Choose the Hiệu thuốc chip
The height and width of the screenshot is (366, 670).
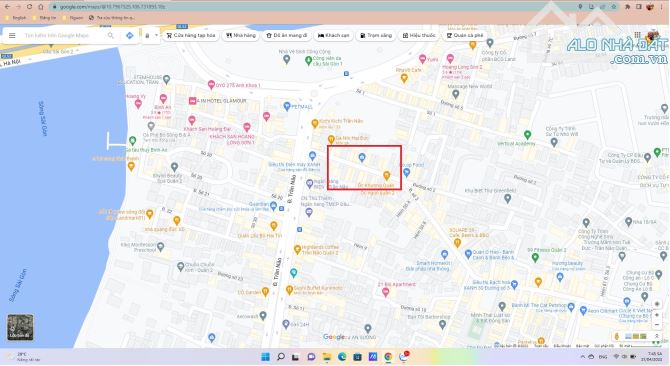[419, 35]
